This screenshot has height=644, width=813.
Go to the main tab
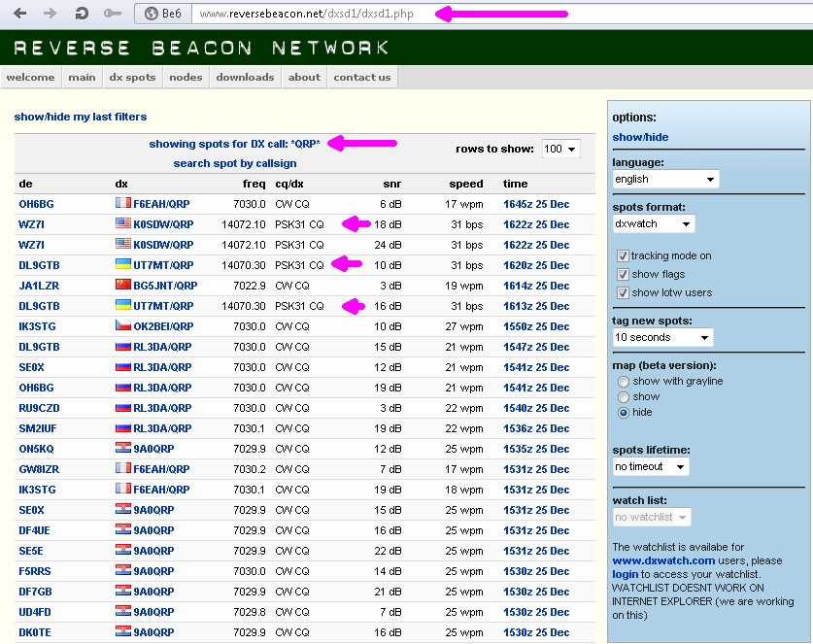(x=82, y=78)
